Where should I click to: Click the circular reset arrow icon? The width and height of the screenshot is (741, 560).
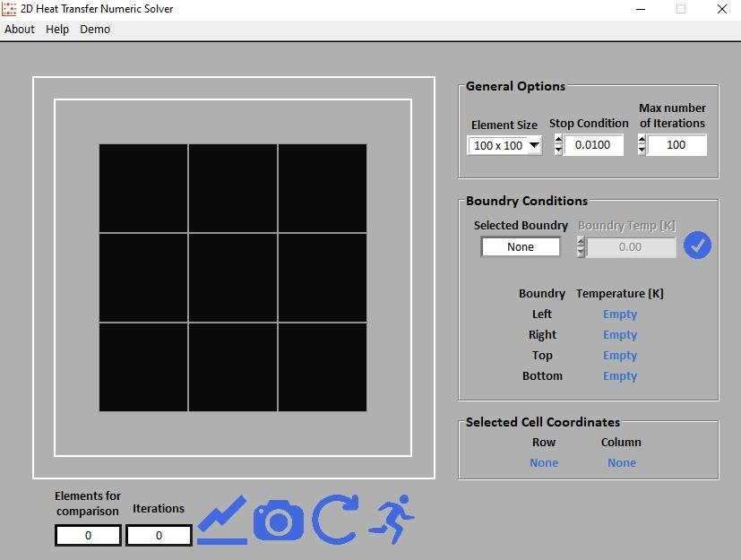click(x=335, y=520)
